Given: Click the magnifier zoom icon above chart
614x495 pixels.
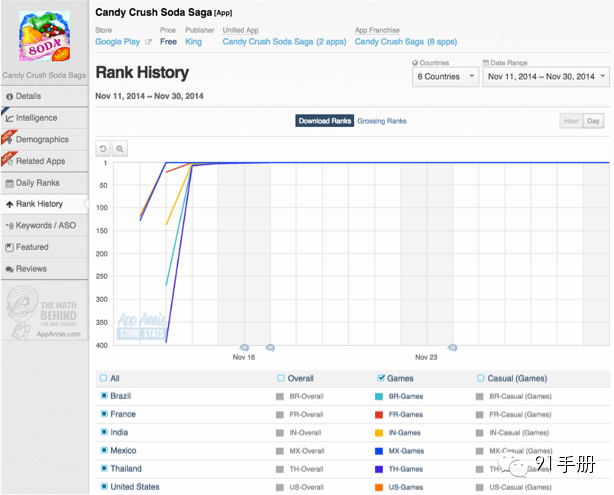Looking at the screenshot, I should pyautogui.click(x=120, y=149).
